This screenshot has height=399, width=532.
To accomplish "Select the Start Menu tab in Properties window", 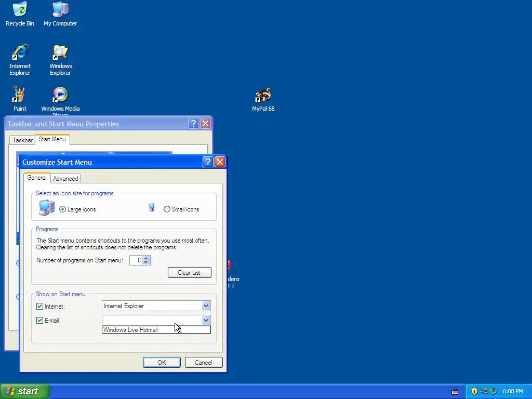I will click(52, 139).
